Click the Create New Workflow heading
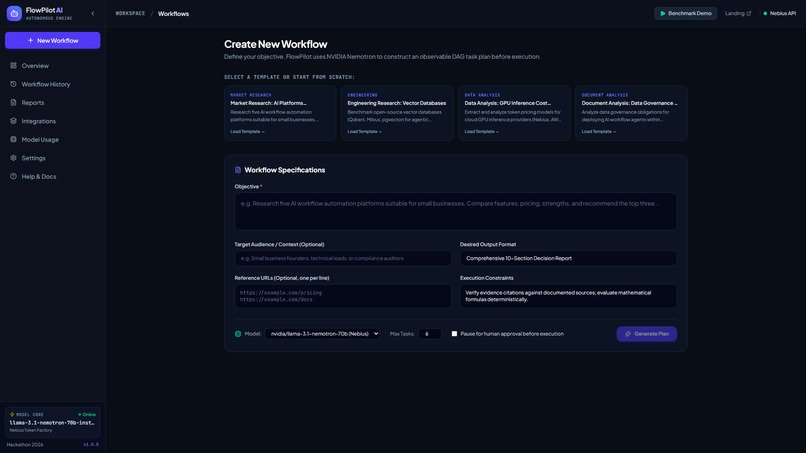Image resolution: width=806 pixels, height=453 pixels. (x=276, y=44)
